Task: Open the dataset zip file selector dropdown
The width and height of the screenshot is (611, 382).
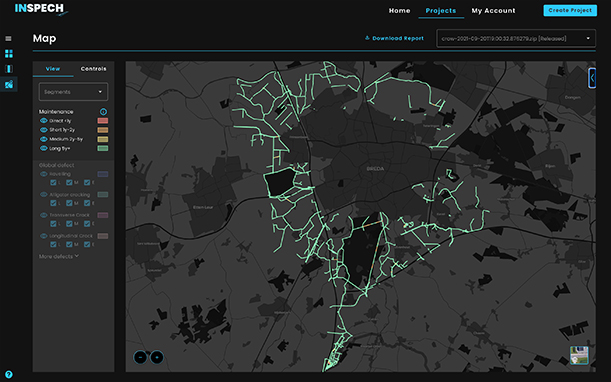Action: click(516, 39)
